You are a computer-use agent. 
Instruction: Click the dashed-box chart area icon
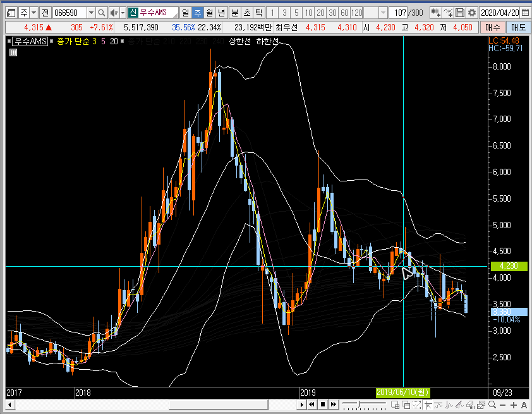point(416,405)
